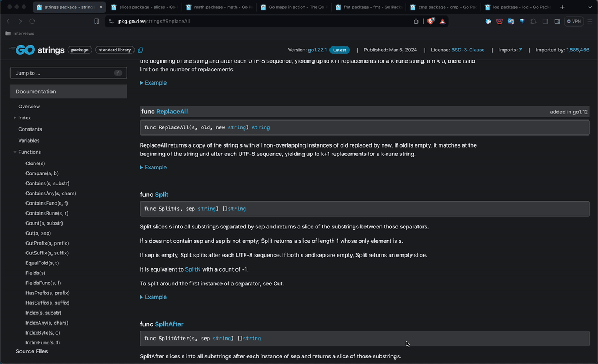Click the browser forward arrow
The image size is (598, 364).
(x=20, y=22)
